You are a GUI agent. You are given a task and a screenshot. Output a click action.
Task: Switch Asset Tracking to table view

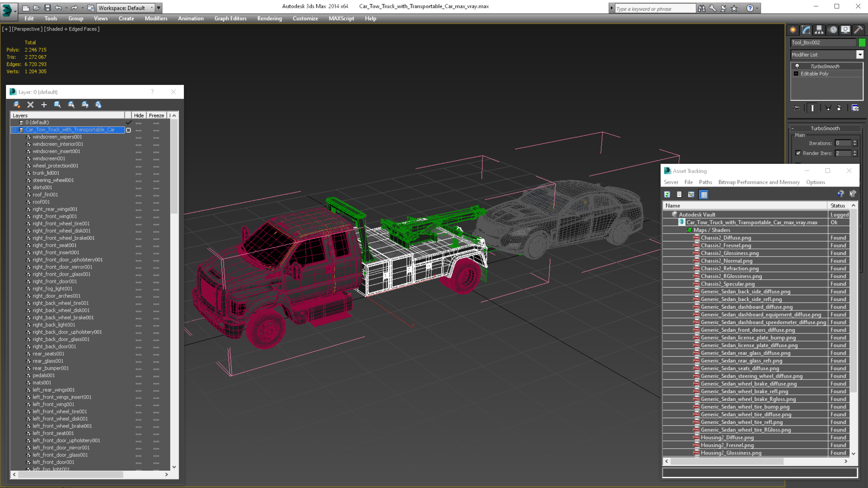point(704,194)
